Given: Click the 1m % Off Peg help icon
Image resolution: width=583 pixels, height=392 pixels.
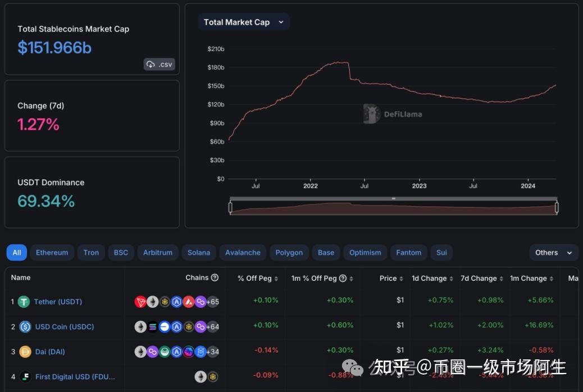Looking at the screenshot, I should (343, 278).
